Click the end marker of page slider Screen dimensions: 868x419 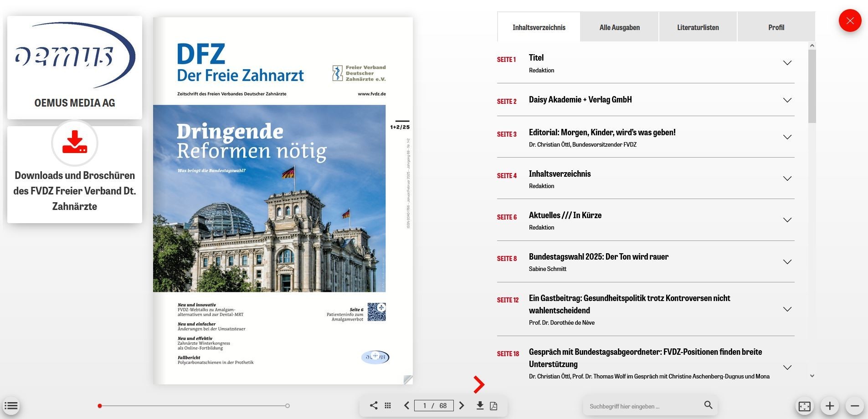(288, 406)
